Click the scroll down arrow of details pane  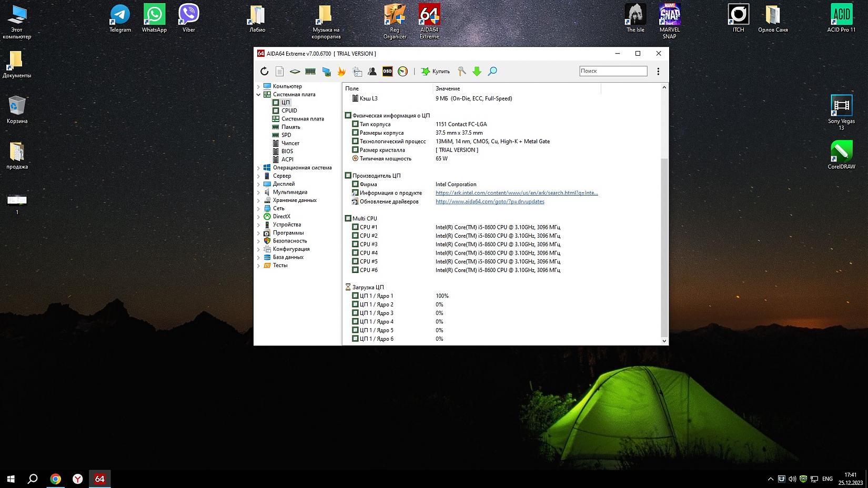pyautogui.click(x=664, y=341)
